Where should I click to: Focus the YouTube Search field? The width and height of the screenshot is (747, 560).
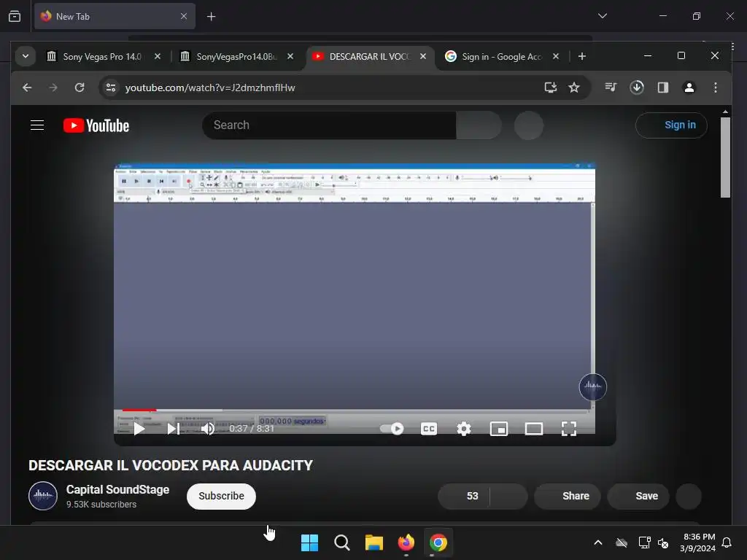click(329, 125)
